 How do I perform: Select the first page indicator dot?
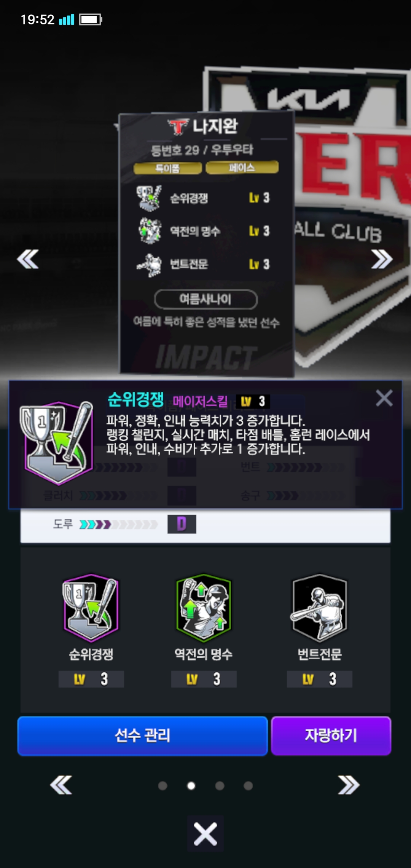[x=162, y=786]
